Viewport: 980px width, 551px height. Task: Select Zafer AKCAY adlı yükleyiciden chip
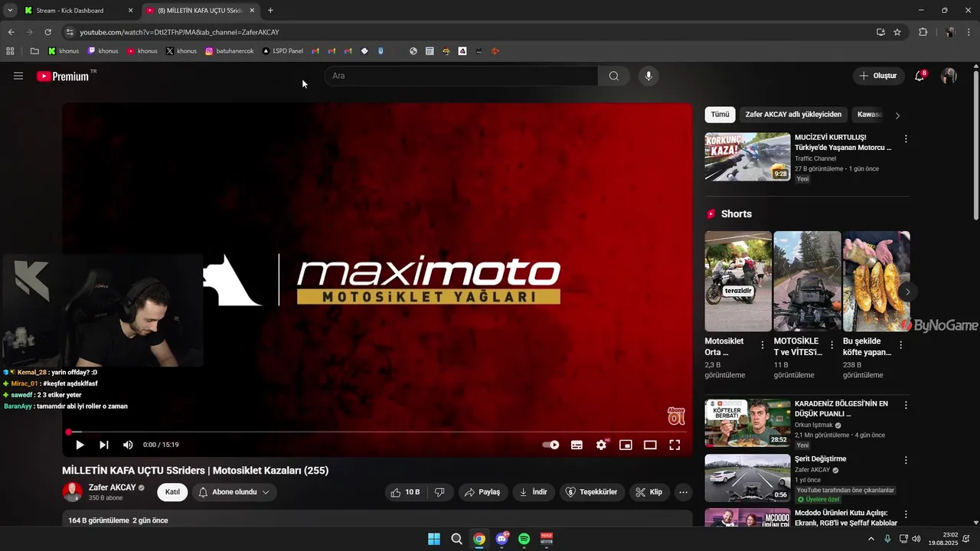(793, 115)
